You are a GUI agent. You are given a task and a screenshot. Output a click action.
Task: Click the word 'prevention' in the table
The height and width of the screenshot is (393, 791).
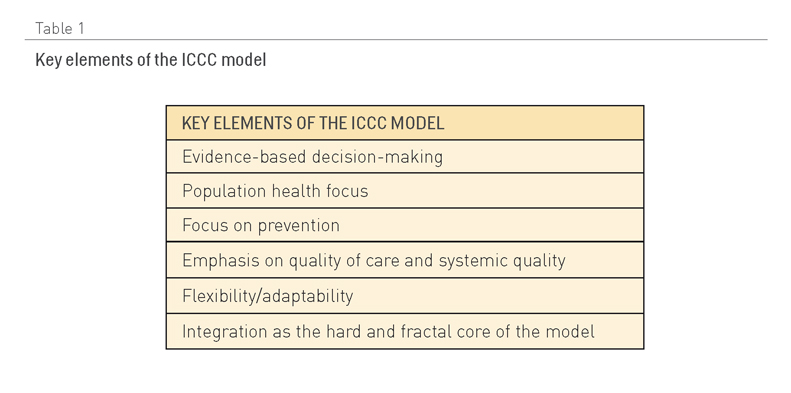[299, 226]
